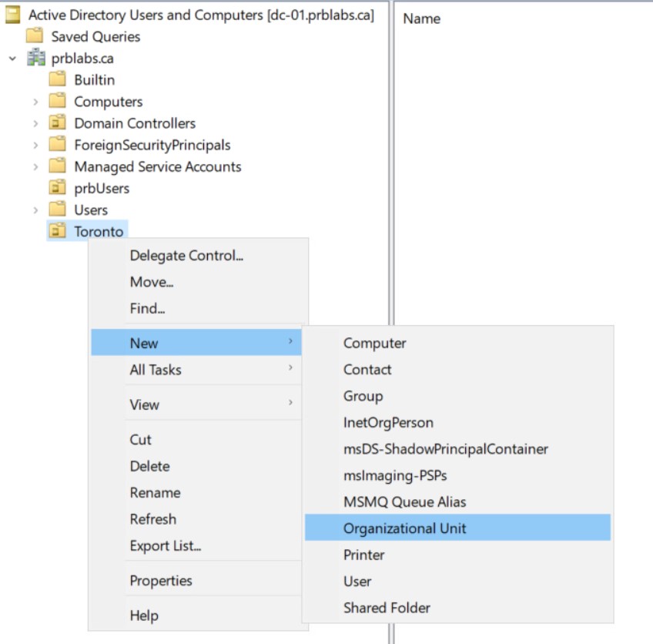Open Properties from the context menu
Viewport: 653px width, 644px height.
(x=161, y=581)
